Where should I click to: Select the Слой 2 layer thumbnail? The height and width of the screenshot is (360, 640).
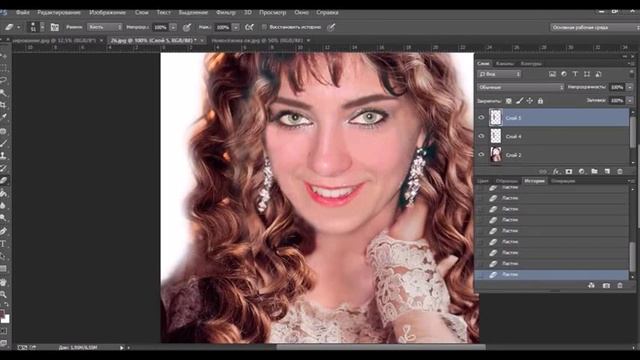[496, 155]
